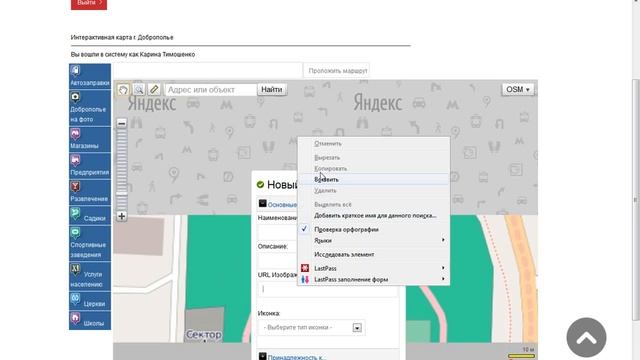Expand the Принадлежность к section
Viewport: 640px width, 360px height.
(297, 357)
